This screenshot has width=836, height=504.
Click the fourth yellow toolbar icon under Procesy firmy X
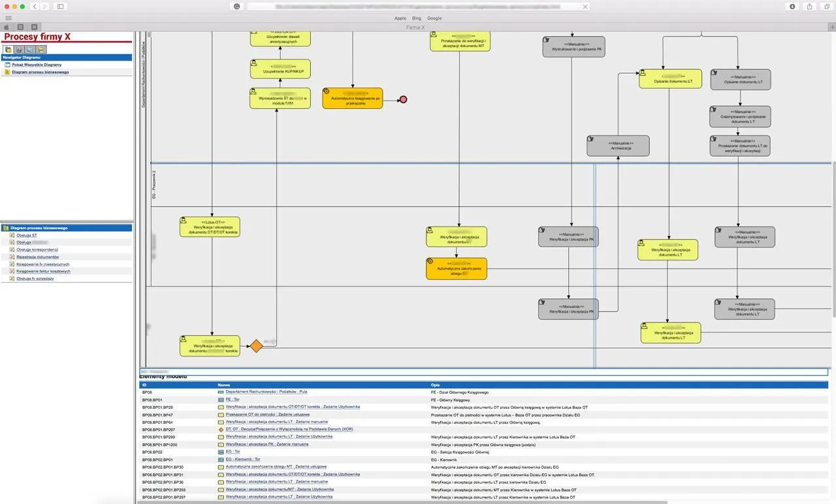40,50
